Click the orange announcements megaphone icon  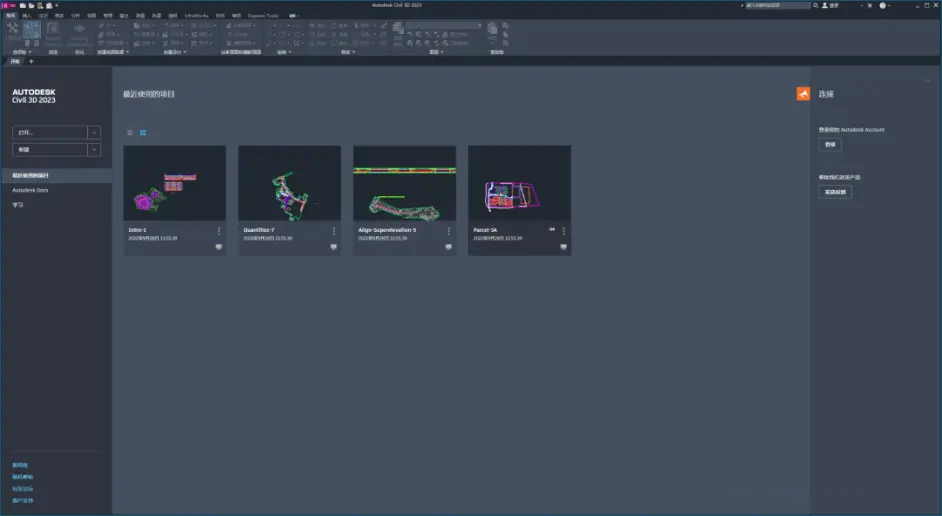tap(803, 94)
